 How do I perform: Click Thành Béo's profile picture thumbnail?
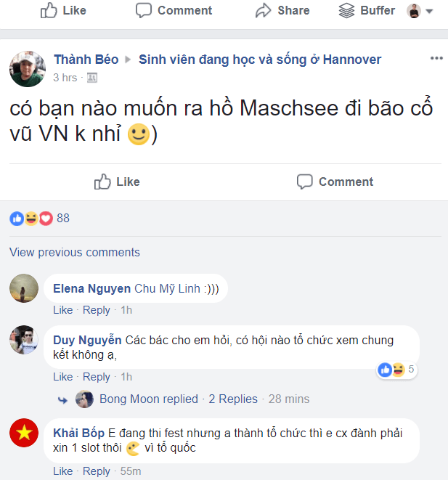coord(27,68)
